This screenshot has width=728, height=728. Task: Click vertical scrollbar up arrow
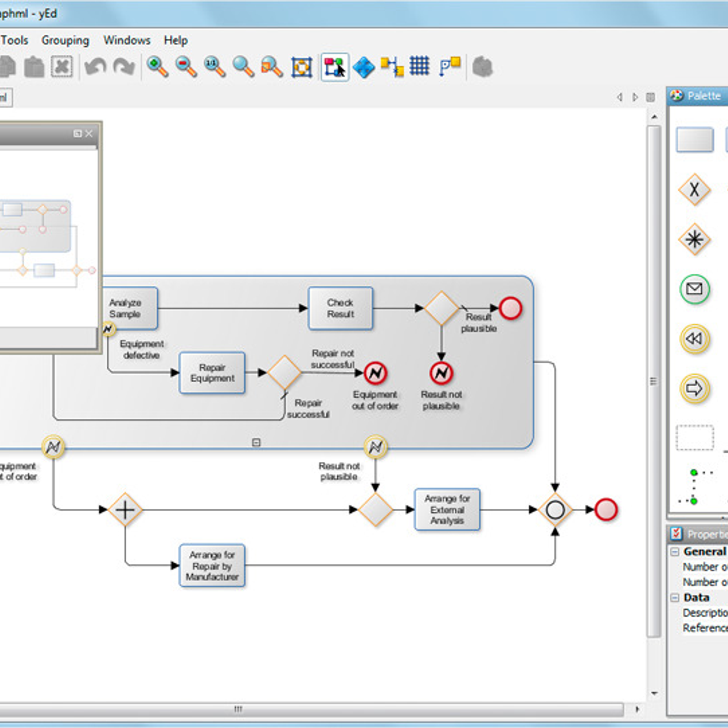pos(654,117)
